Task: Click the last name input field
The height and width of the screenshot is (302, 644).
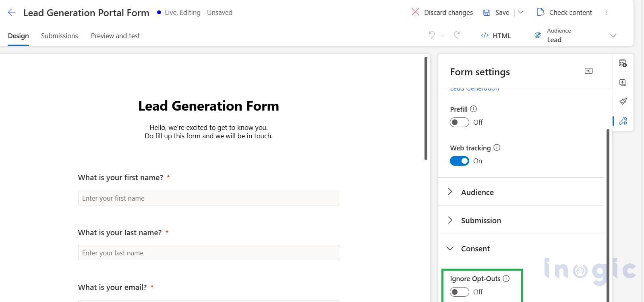Action: [x=208, y=253]
